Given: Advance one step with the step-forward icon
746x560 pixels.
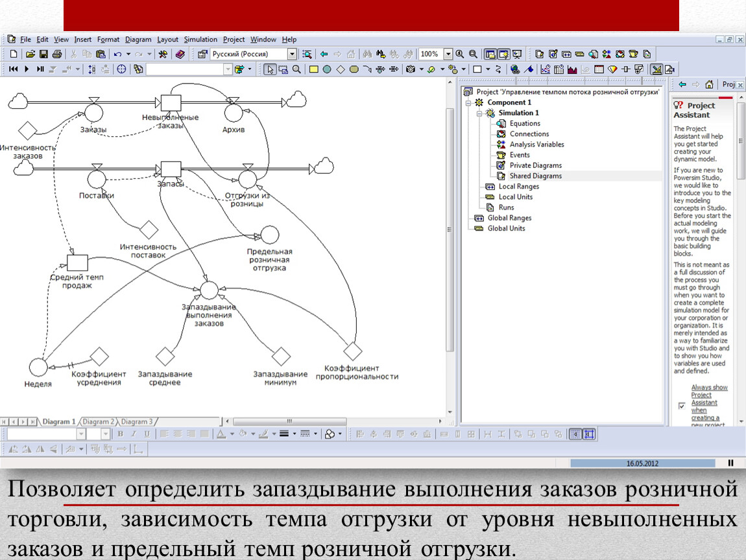Looking at the screenshot, I should pos(40,69).
